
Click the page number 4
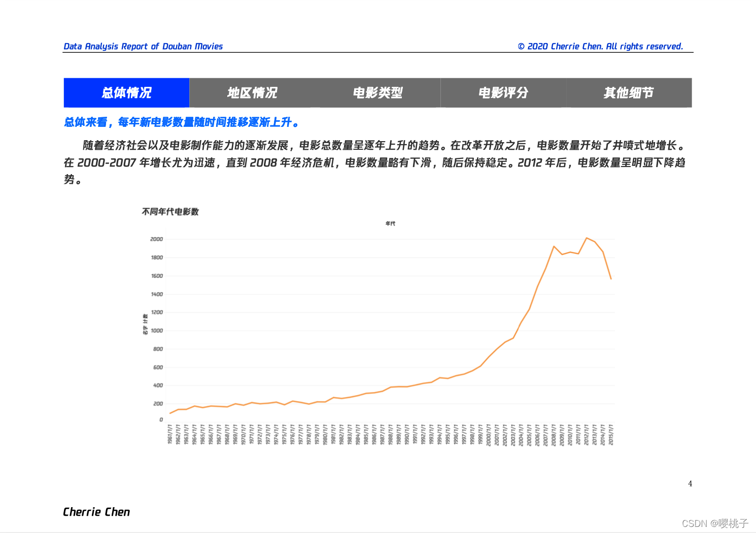690,484
